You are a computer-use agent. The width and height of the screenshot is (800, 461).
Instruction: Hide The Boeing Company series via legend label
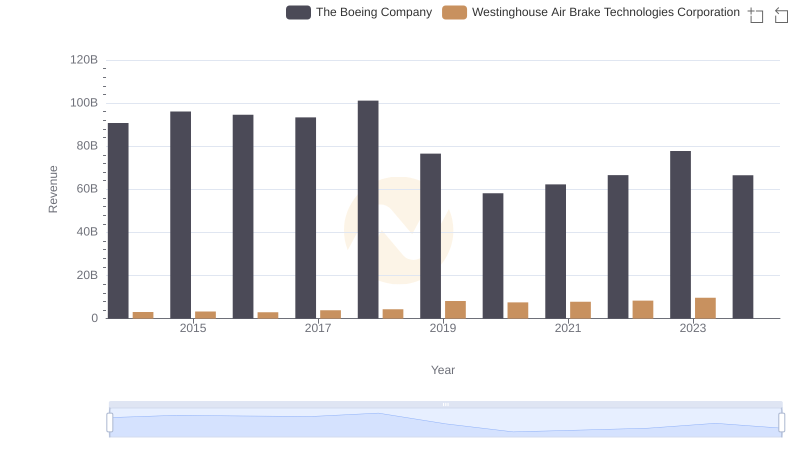374,12
